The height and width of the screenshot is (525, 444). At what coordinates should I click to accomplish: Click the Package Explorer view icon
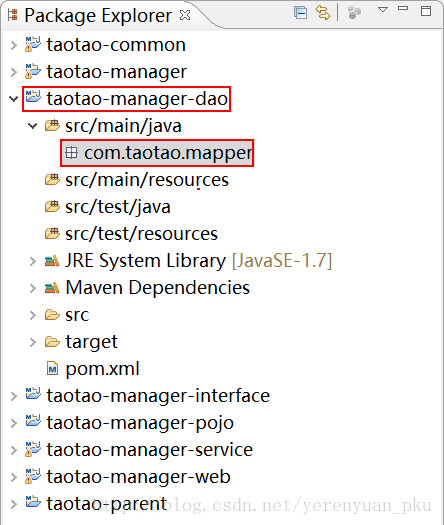coord(13,15)
